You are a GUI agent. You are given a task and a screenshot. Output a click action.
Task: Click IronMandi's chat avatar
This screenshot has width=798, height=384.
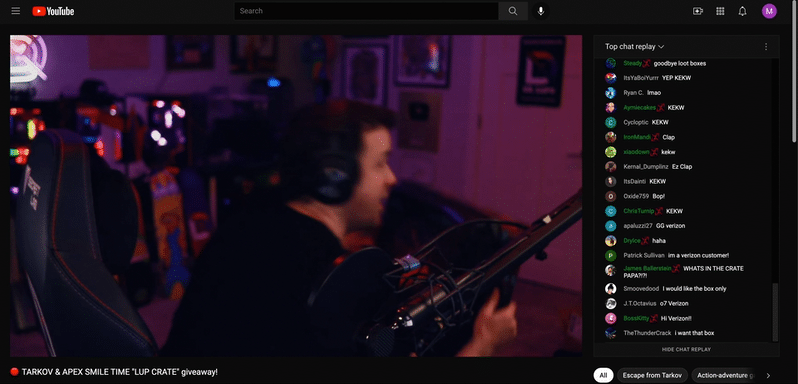pyautogui.click(x=611, y=137)
